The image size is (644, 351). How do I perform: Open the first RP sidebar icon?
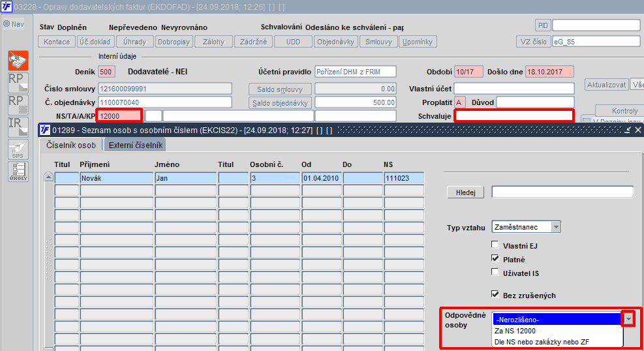pyautogui.click(x=18, y=82)
